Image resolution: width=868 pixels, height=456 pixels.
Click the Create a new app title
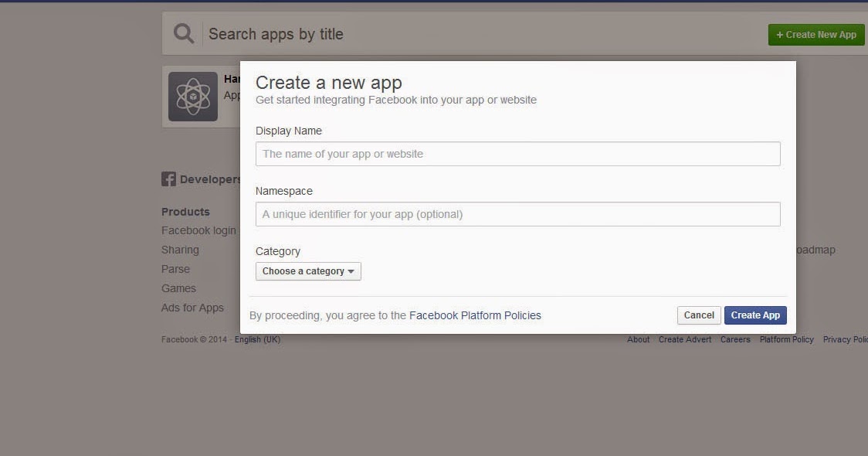click(329, 83)
